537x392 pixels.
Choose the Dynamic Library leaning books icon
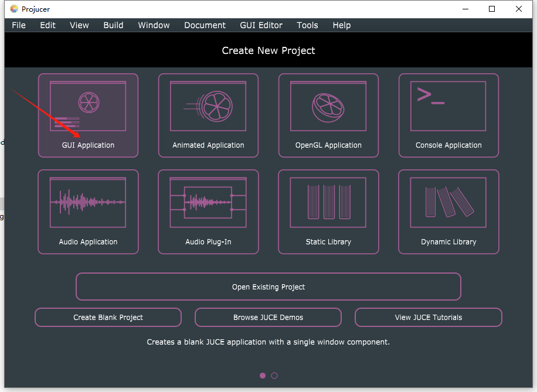pyautogui.click(x=448, y=202)
